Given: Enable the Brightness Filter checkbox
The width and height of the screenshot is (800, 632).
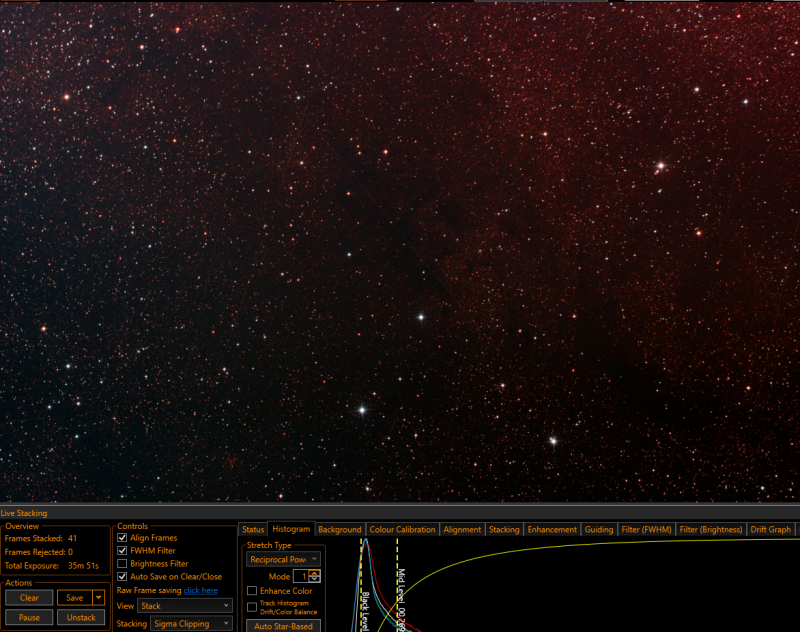Looking at the screenshot, I should tap(122, 564).
